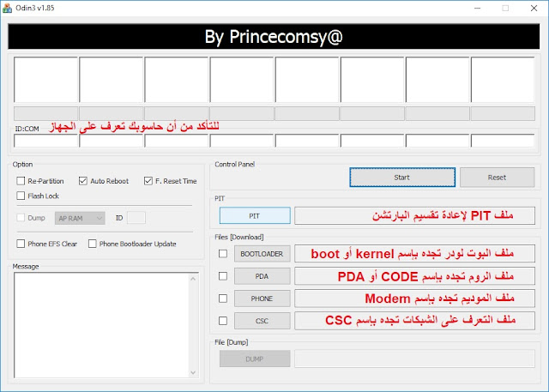Tick the checkbox beside CSC
Image resolution: width=549 pixels, height=392 pixels.
click(223, 321)
